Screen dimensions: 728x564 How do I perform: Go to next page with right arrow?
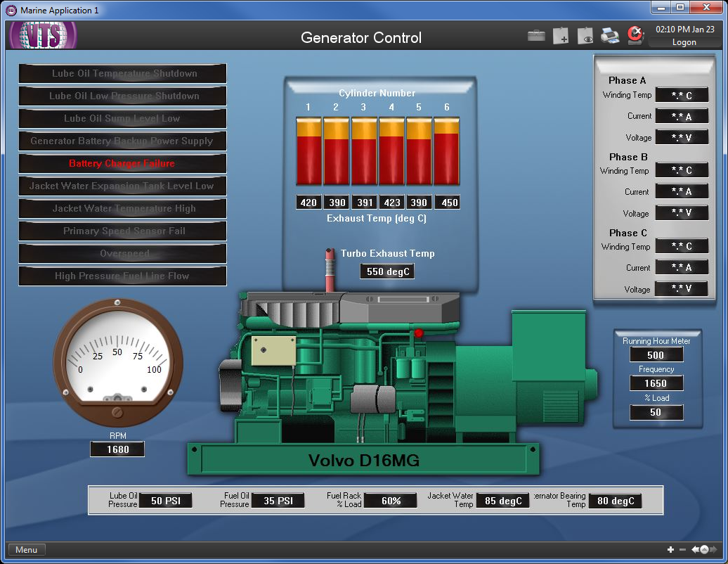pyautogui.click(x=713, y=550)
